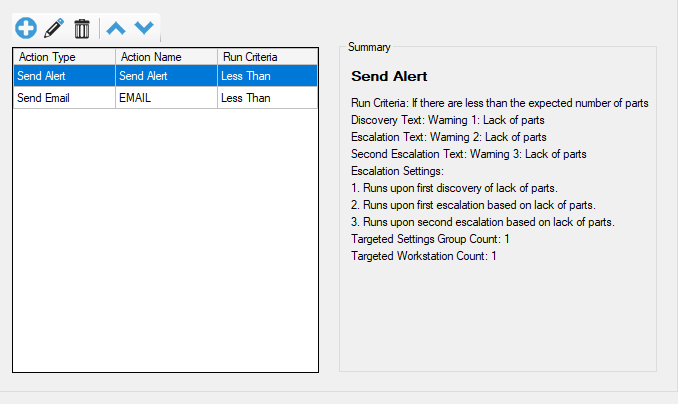Click the Run Criteria summary line
678x404 pixels.
click(500, 103)
